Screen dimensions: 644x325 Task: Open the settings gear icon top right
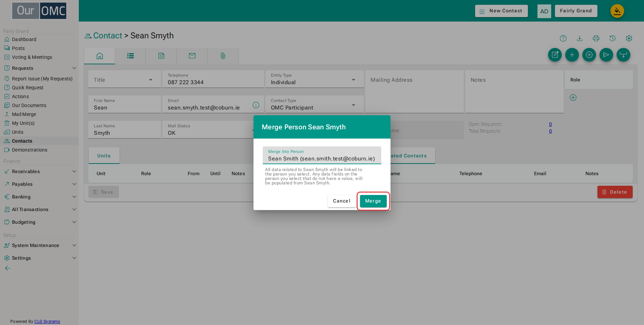tap(629, 38)
